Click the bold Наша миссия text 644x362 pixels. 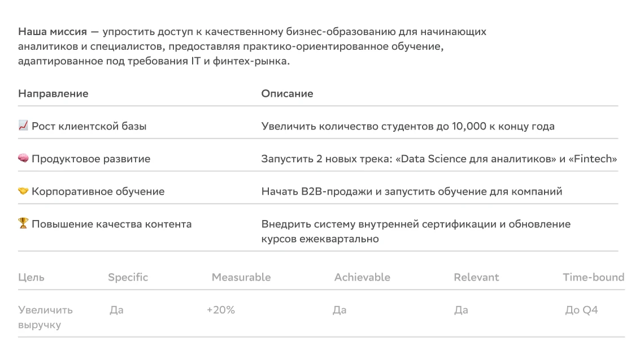coord(53,32)
